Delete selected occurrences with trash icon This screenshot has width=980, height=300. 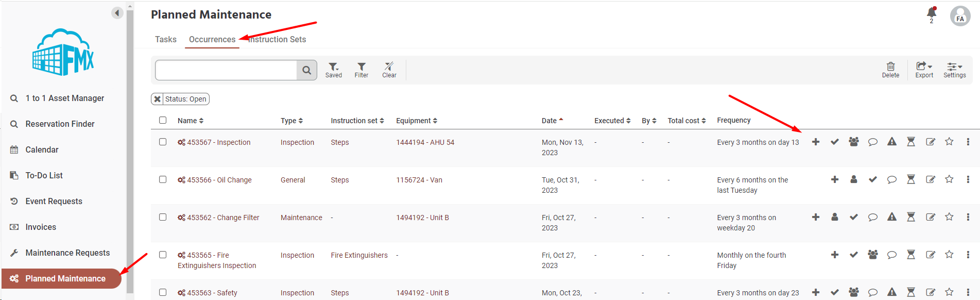[x=890, y=70]
